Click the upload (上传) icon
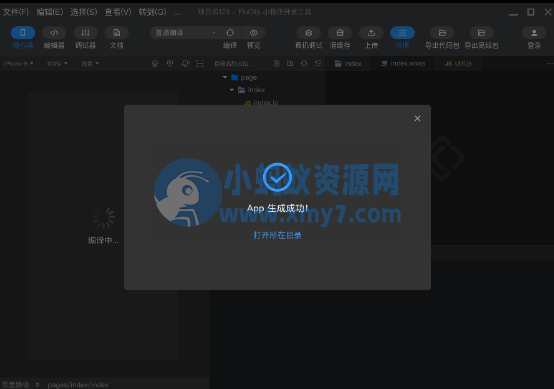Viewport: 554px width, 389px height. (371, 33)
